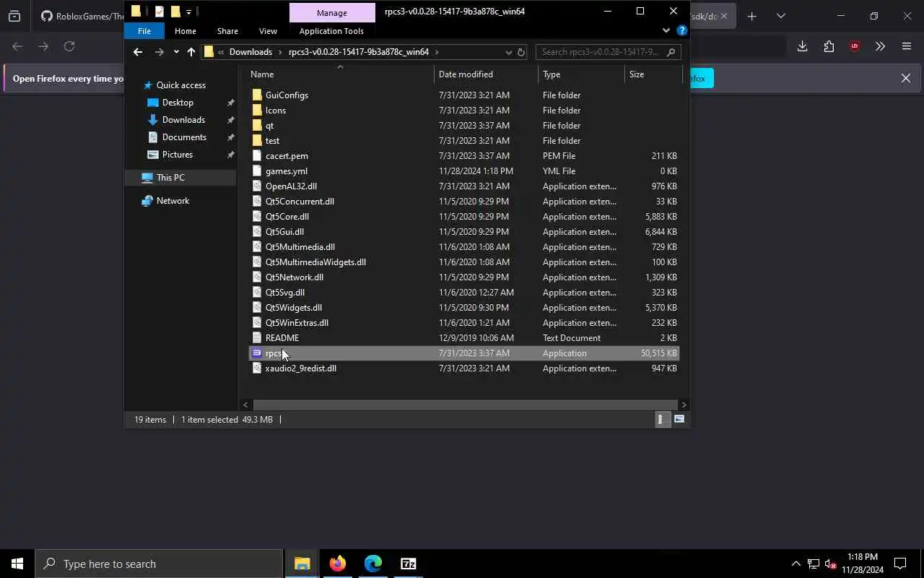The image size is (924, 578).
Task: Select Network in the navigation pane
Action: 173,201
